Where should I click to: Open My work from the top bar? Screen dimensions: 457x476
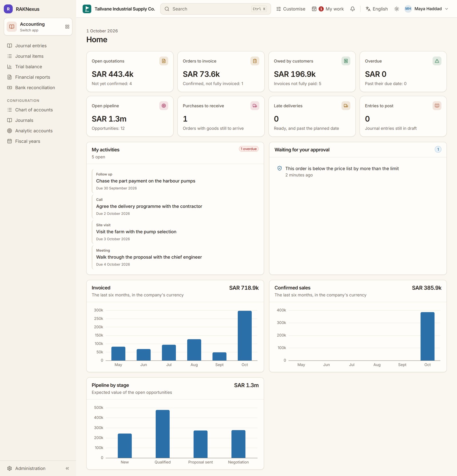coord(328,9)
